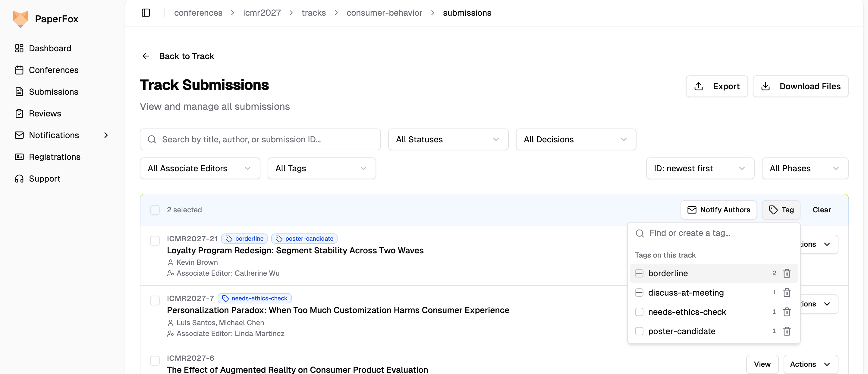This screenshot has height=374, width=868.
Task: Click the Download Files button
Action: (800, 86)
